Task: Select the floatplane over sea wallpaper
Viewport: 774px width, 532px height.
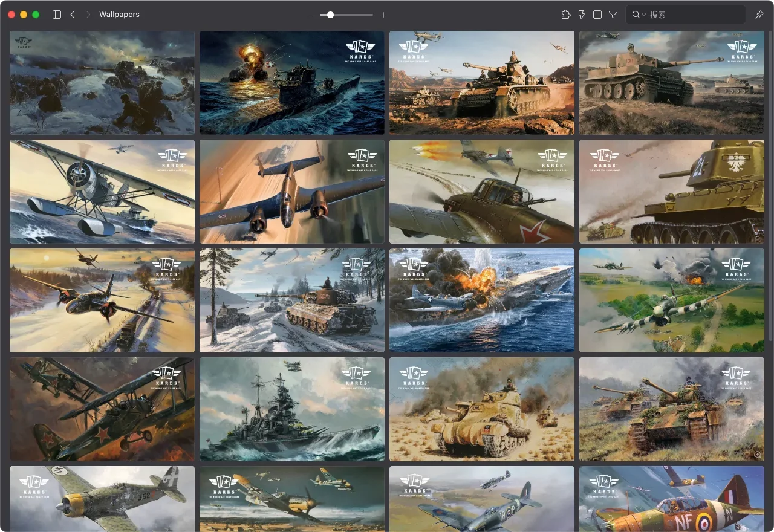Action: click(102, 192)
